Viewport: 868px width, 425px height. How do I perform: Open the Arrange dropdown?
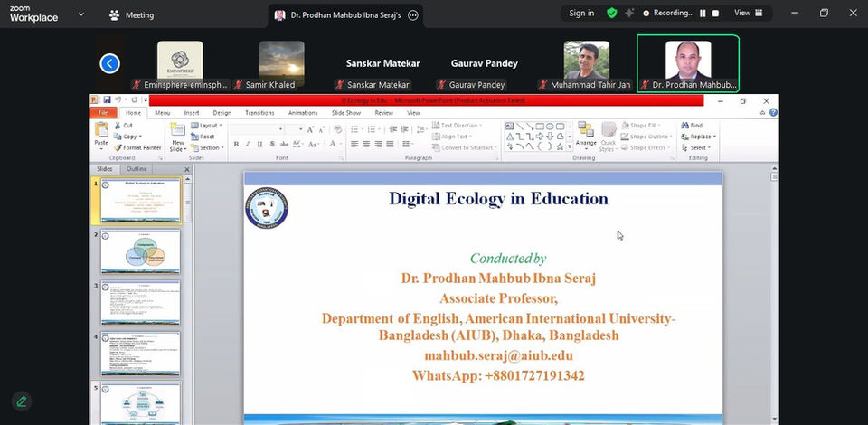[x=586, y=137]
